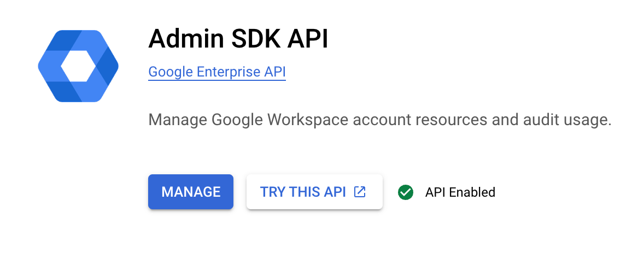Click the 'API Enabled' status text

point(460,192)
